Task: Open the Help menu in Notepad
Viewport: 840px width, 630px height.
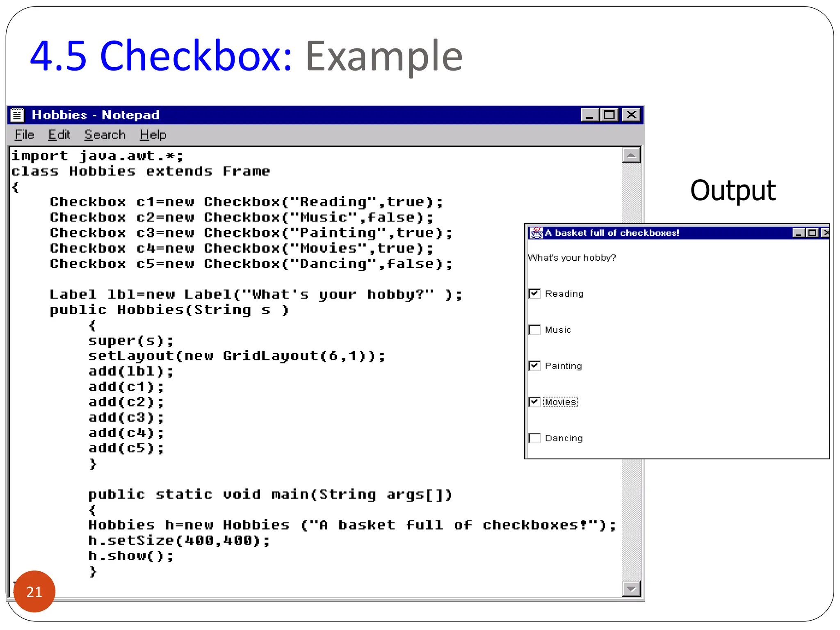Action: pos(153,135)
